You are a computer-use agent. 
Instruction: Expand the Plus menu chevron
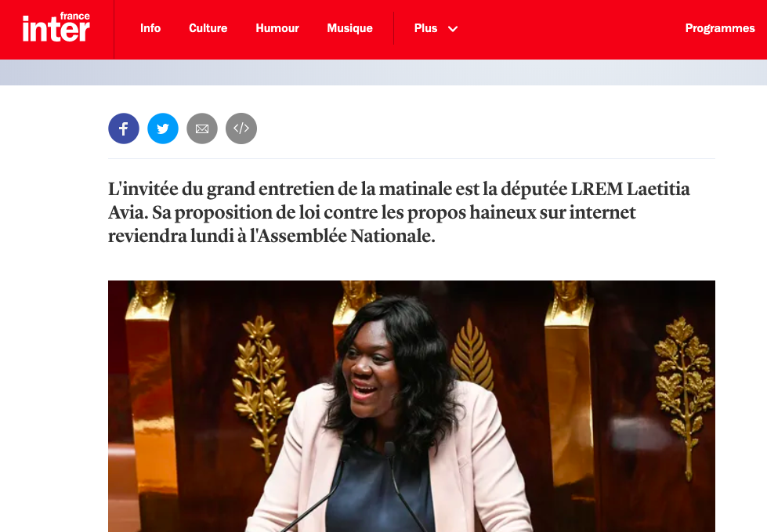click(453, 29)
